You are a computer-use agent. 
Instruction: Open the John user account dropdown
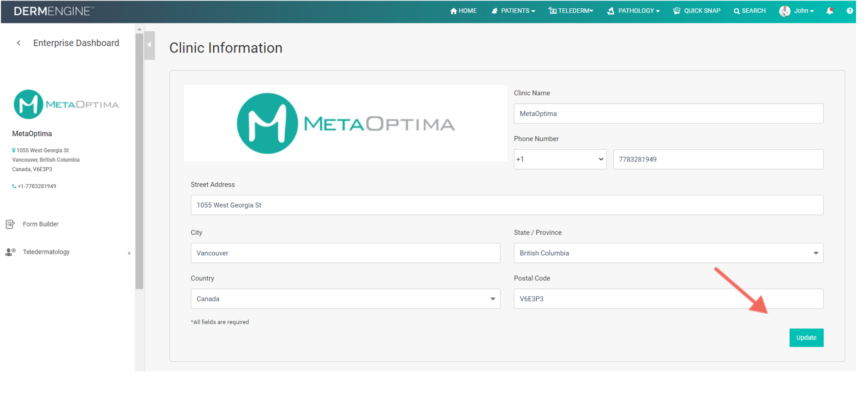[797, 11]
